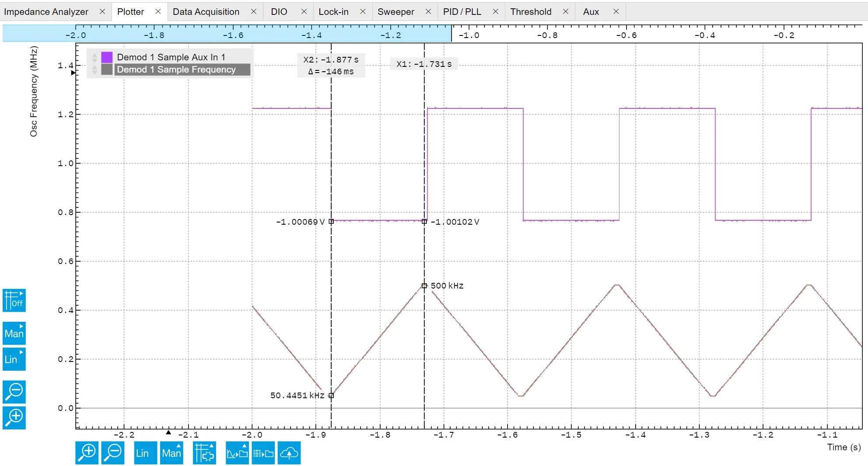
Task: Click the 50.4451 kHz cursor marker
Action: pyautogui.click(x=331, y=396)
